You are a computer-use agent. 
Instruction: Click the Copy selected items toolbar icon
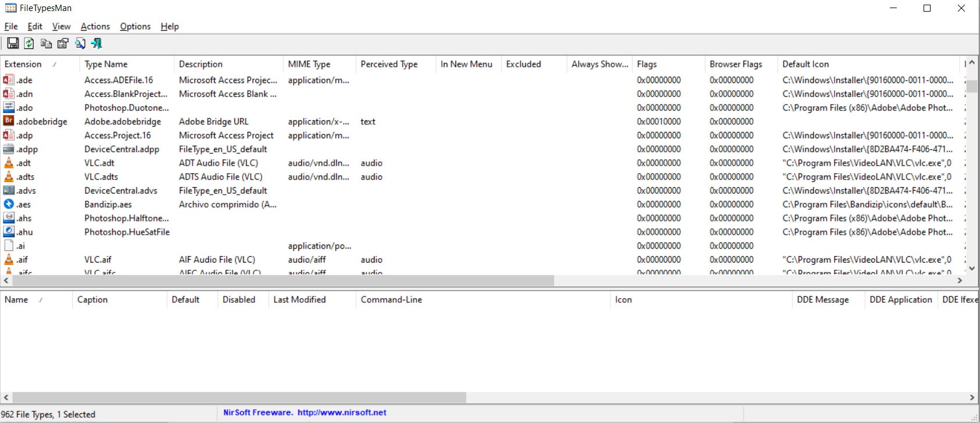[46, 43]
